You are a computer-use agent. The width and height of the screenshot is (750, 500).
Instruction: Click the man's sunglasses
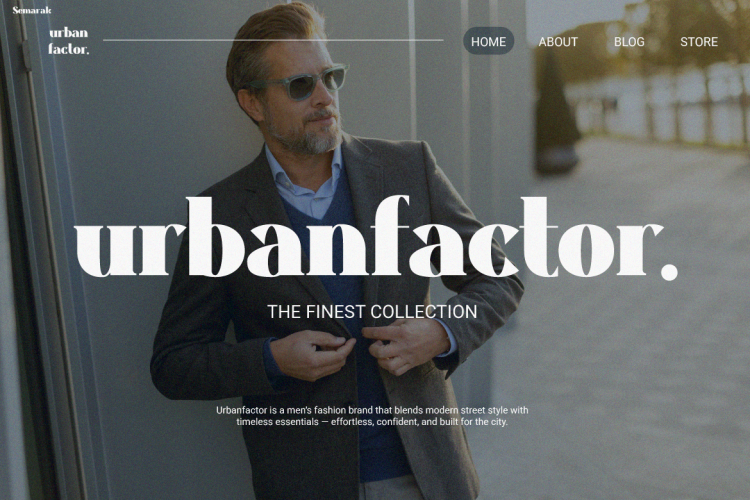pyautogui.click(x=301, y=81)
